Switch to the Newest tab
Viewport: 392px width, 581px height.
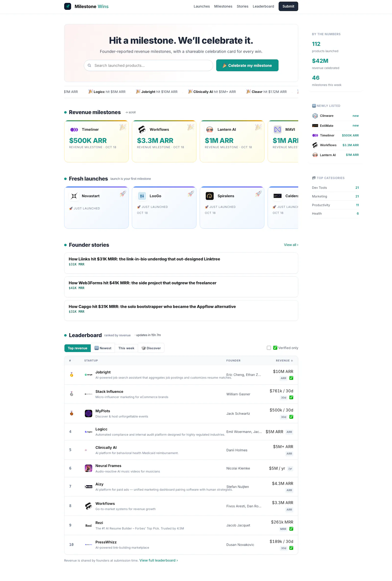point(103,348)
